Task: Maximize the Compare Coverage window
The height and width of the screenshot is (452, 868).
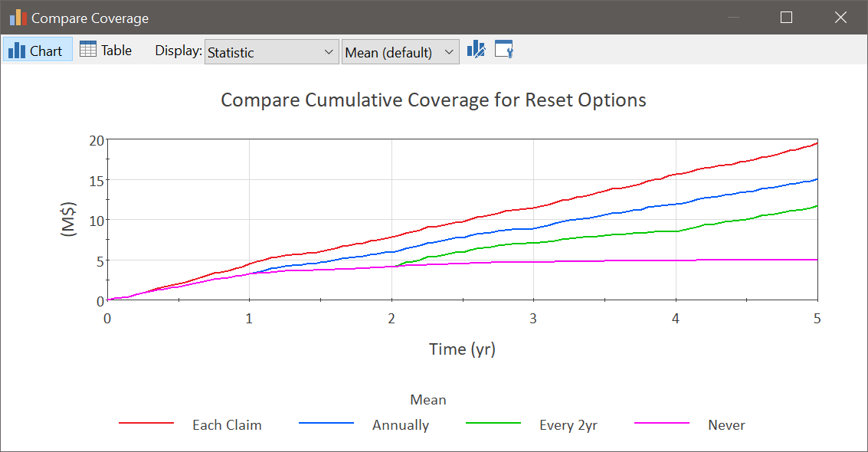Action: (786, 18)
